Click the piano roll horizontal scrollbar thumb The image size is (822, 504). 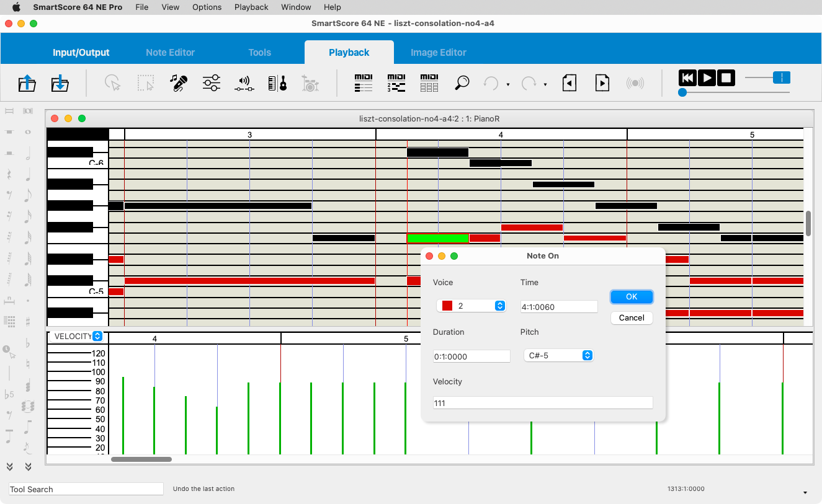click(141, 459)
